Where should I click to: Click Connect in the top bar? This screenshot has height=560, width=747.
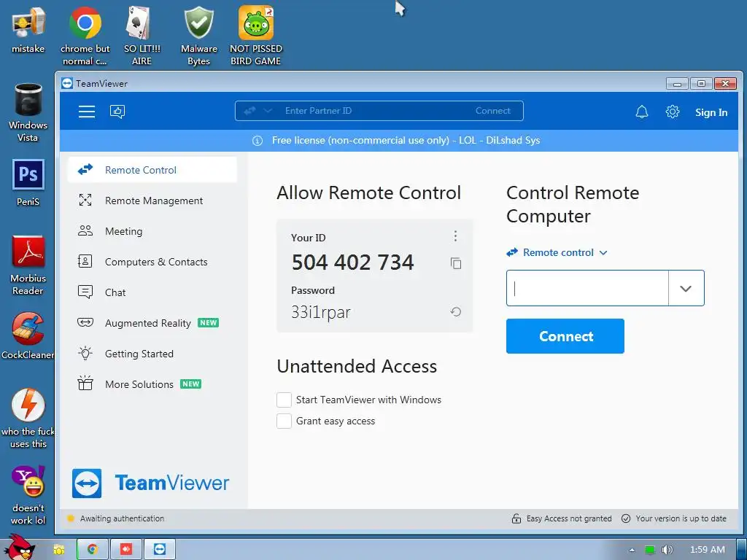pyautogui.click(x=492, y=111)
